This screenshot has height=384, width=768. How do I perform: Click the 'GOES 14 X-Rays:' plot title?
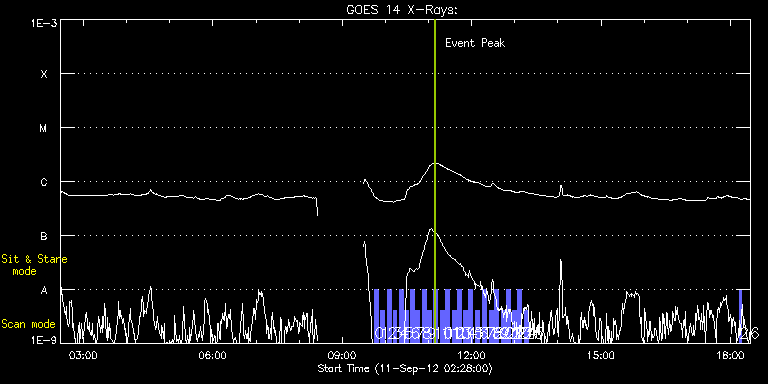tap(402, 10)
